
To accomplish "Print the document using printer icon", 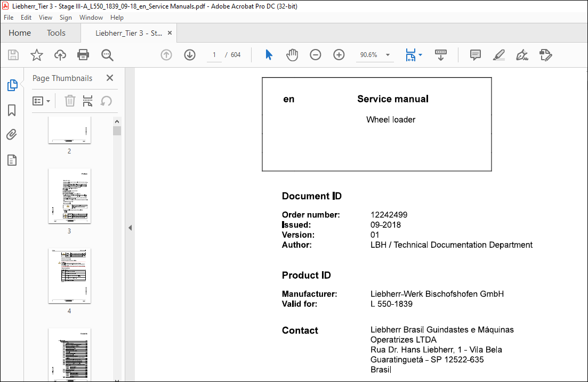I will pos(83,55).
